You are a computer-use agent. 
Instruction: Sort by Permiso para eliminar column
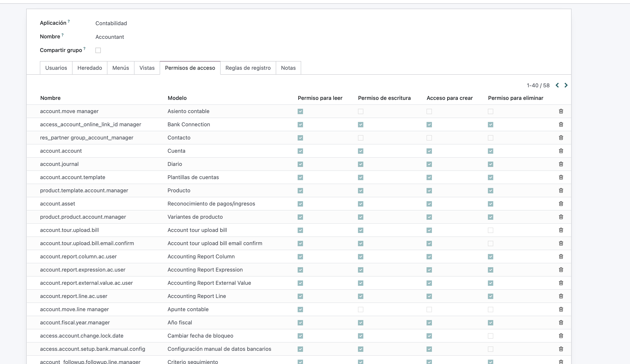[x=516, y=98]
